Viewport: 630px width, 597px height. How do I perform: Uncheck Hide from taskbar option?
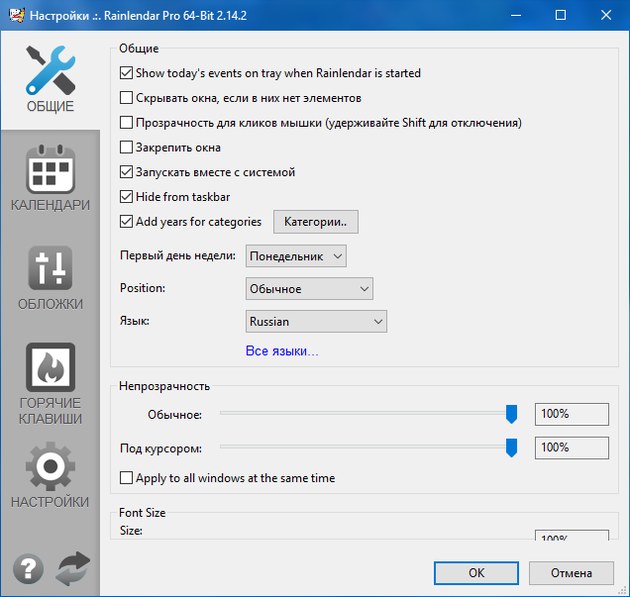[x=126, y=197]
